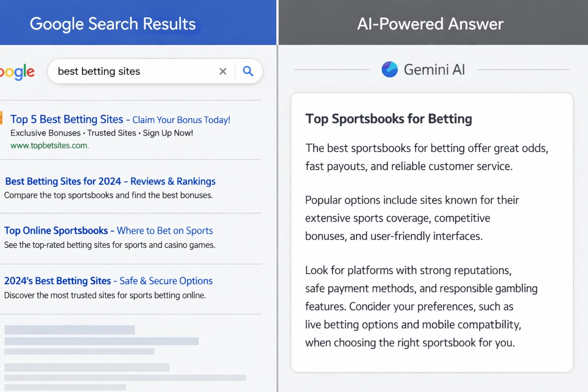The width and height of the screenshot is (588, 392).
Task: Click the X to clear the search query
Action: coord(223,71)
